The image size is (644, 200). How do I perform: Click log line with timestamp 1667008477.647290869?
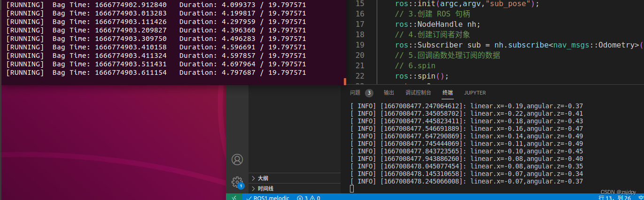(466, 136)
